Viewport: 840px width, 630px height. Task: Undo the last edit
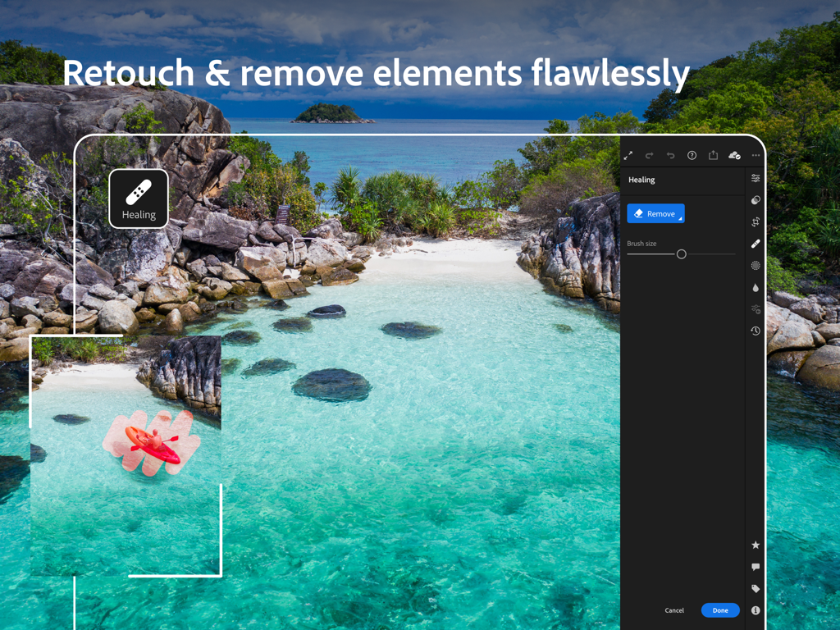[x=670, y=155]
